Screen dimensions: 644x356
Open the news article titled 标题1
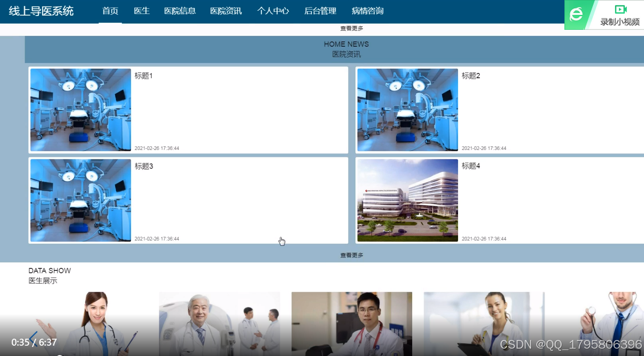pos(143,76)
